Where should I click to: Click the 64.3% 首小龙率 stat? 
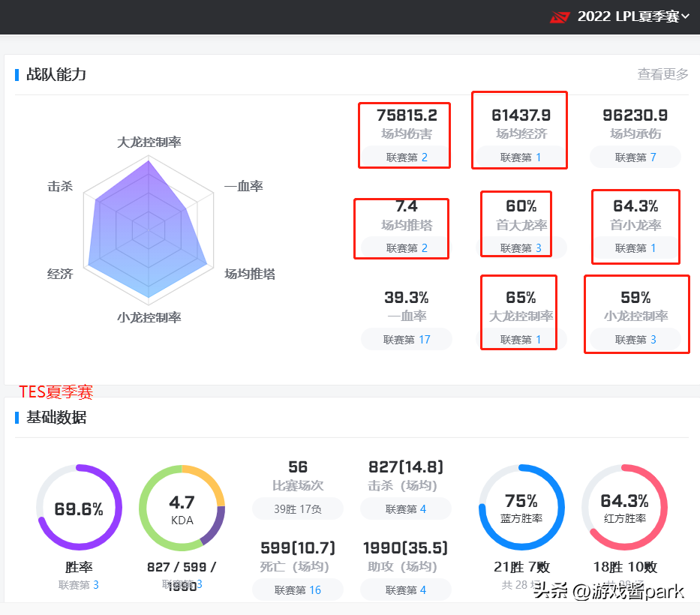coord(635,215)
